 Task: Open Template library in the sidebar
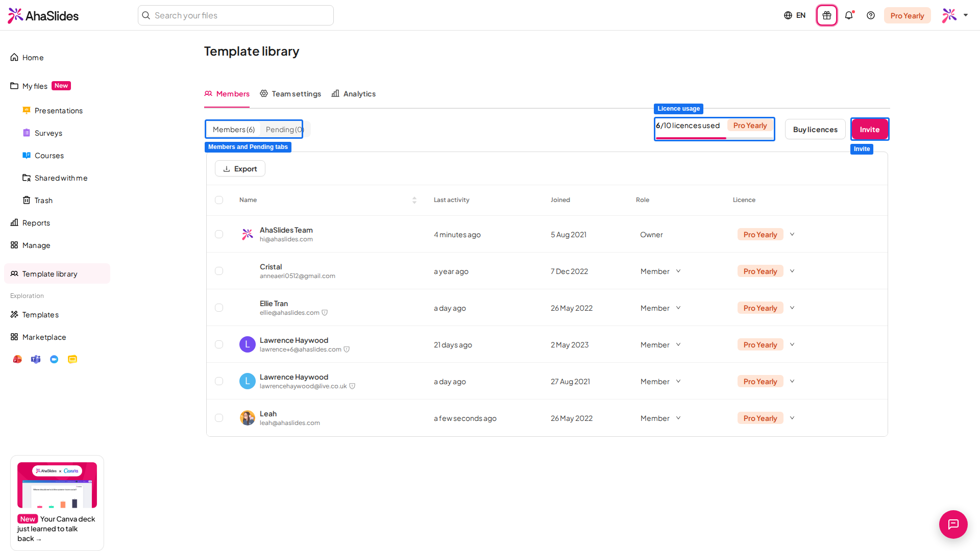(57, 273)
